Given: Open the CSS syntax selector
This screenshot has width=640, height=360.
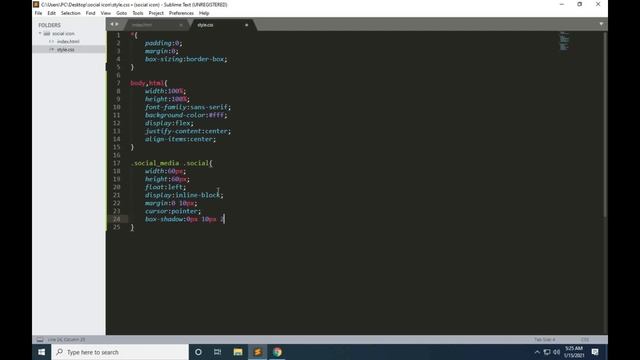Looking at the screenshot, I should (585, 340).
